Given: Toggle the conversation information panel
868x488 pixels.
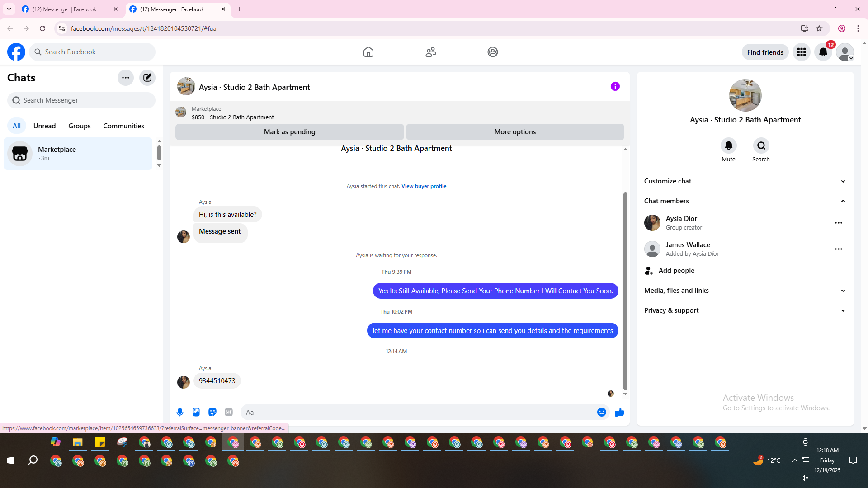Looking at the screenshot, I should (615, 86).
